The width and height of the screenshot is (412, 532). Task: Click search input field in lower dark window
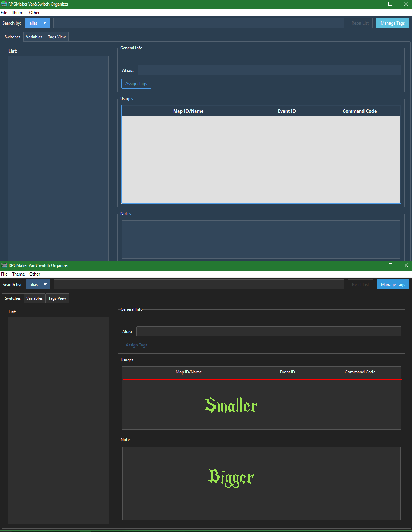pos(199,285)
